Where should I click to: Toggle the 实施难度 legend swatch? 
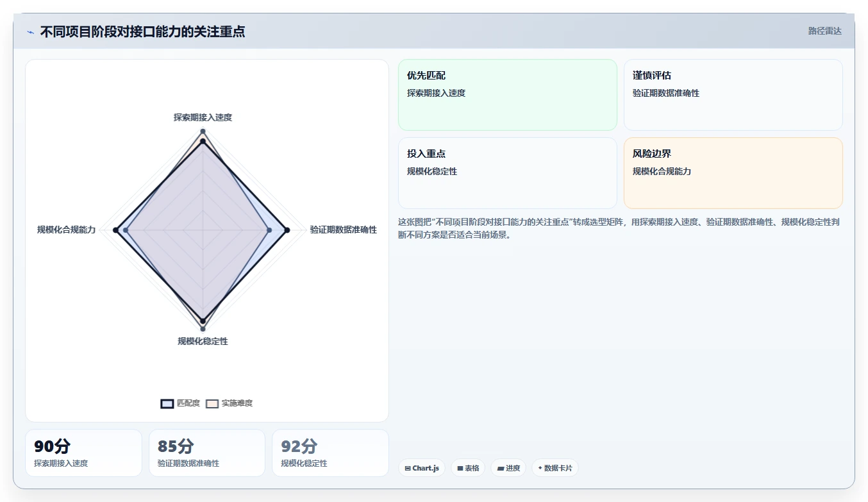(x=212, y=403)
